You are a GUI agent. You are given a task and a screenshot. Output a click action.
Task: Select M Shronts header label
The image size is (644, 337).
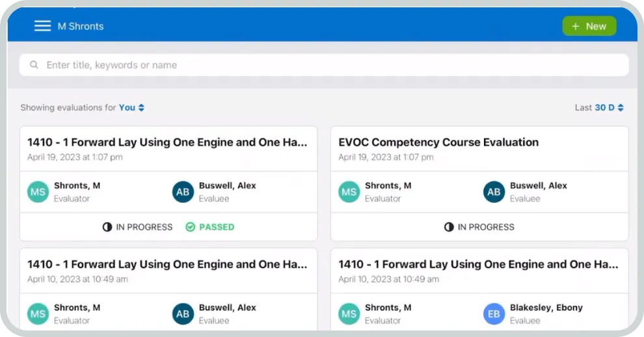(x=81, y=26)
